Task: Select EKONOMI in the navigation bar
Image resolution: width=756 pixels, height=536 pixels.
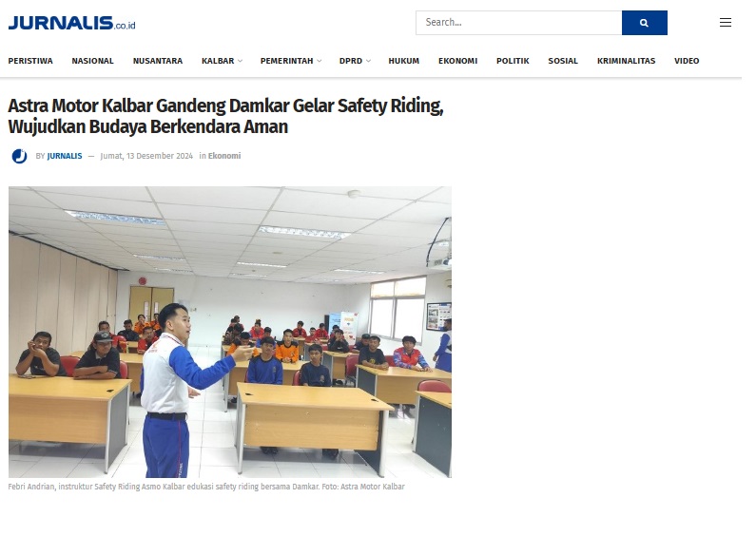Action: [x=457, y=61]
